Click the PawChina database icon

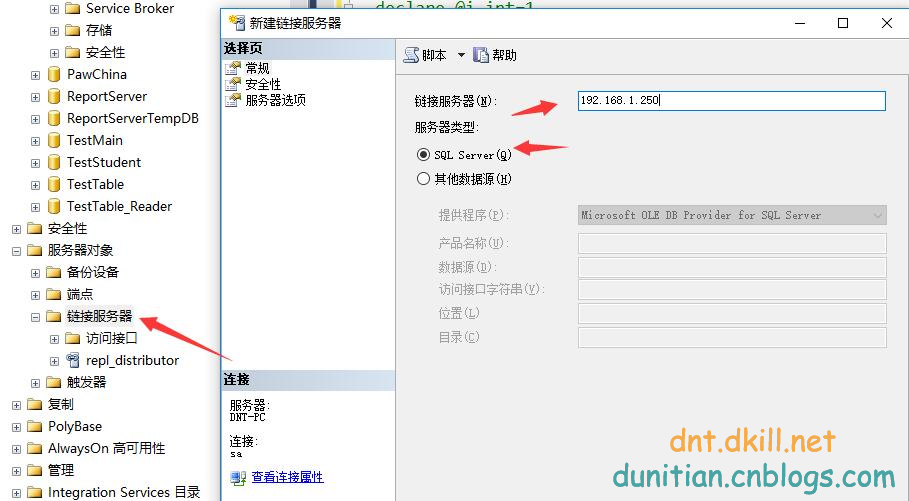[x=54, y=74]
